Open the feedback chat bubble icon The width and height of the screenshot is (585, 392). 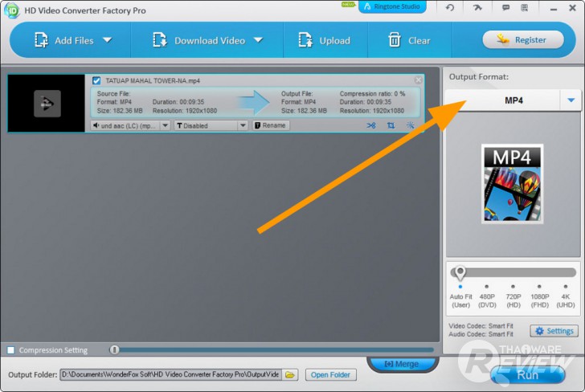(506, 7)
